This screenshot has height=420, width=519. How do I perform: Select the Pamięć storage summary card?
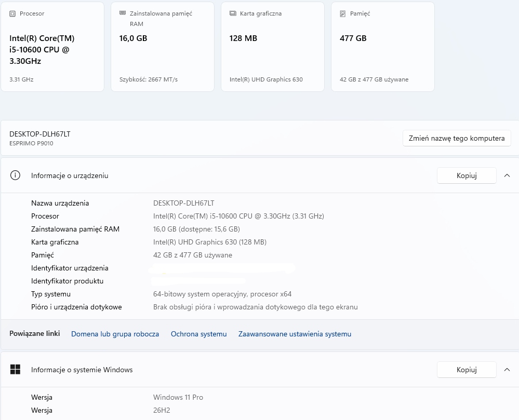383,47
